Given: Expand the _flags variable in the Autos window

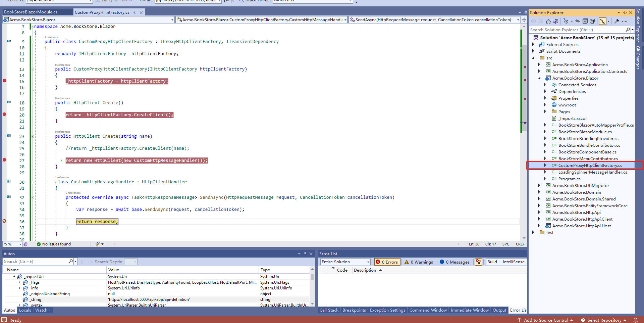Looking at the screenshot, I should [19, 282].
